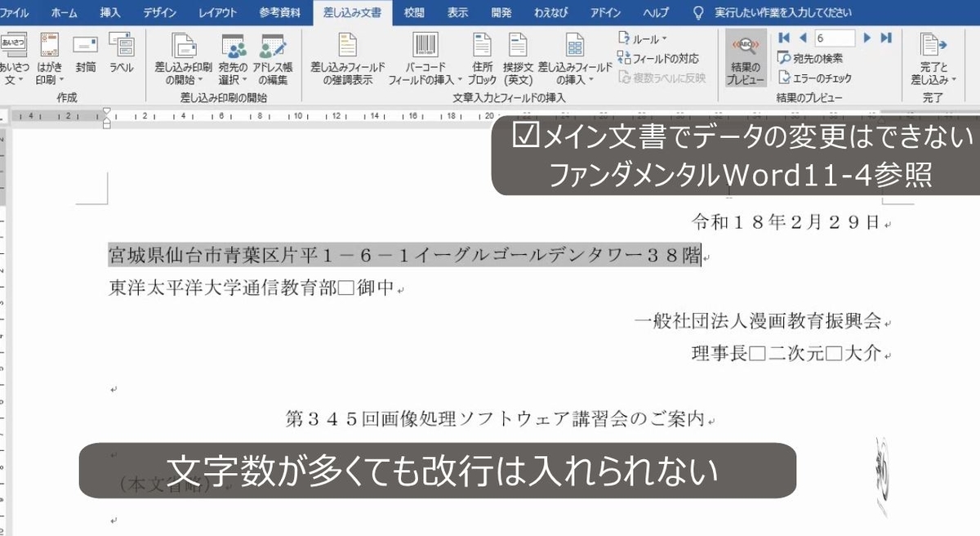Select the 結果のプレビュー (Preview Results) icon
The image size is (980, 536).
coord(745,57)
